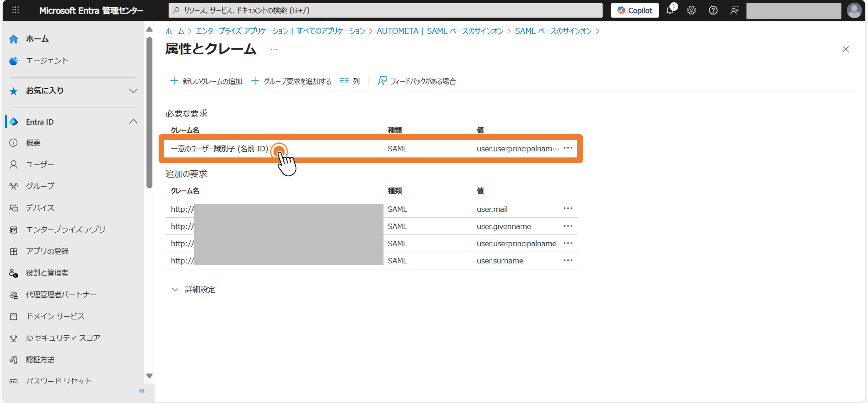Click the user account avatar
This screenshot has height=403, width=868.
[854, 10]
